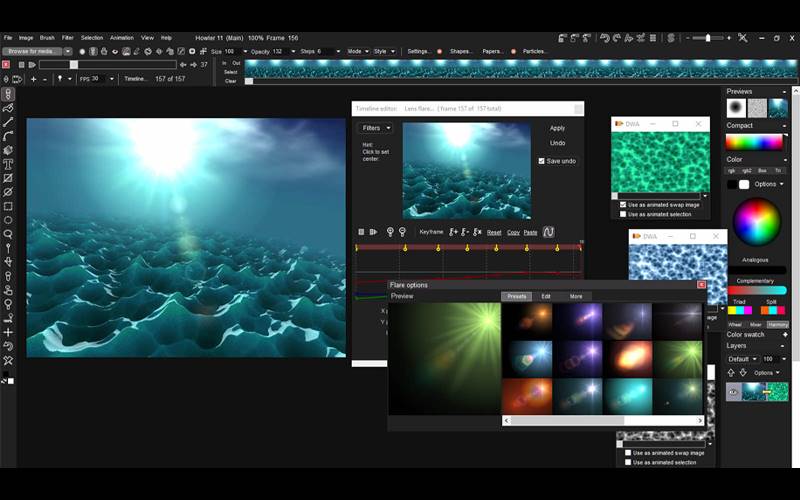Click the layer visibility eye icon
The width and height of the screenshot is (800, 500).
732,393
